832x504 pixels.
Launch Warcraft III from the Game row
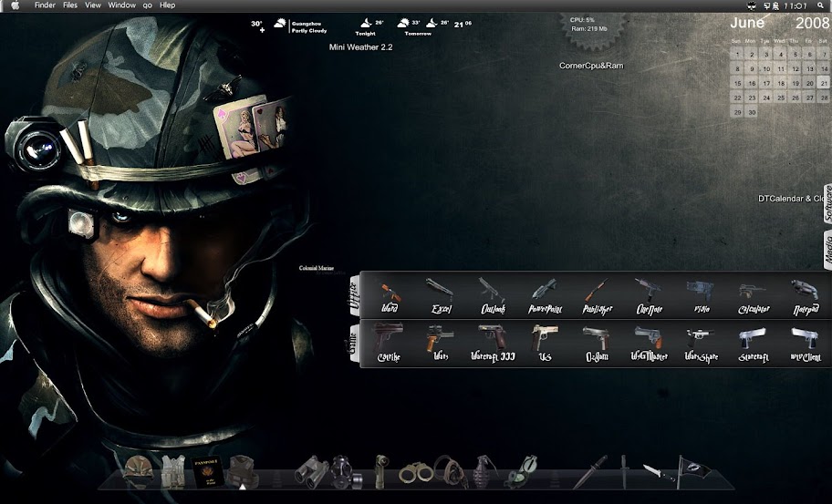click(x=493, y=344)
